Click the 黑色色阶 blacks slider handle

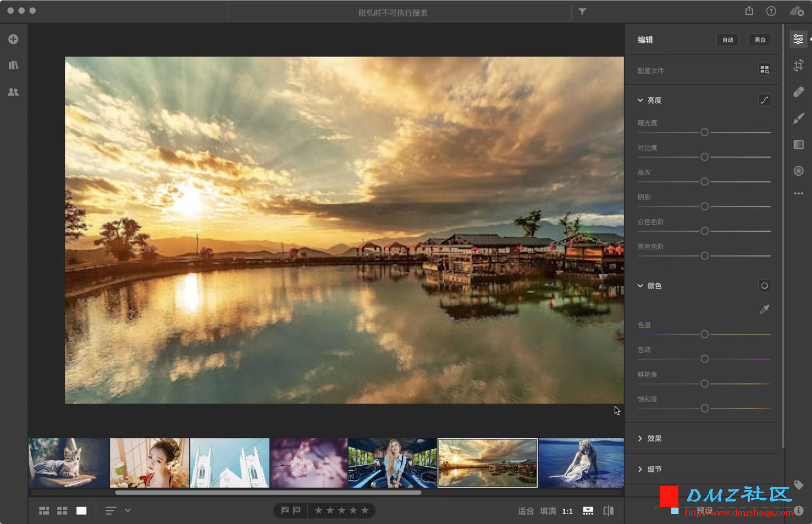(704, 256)
